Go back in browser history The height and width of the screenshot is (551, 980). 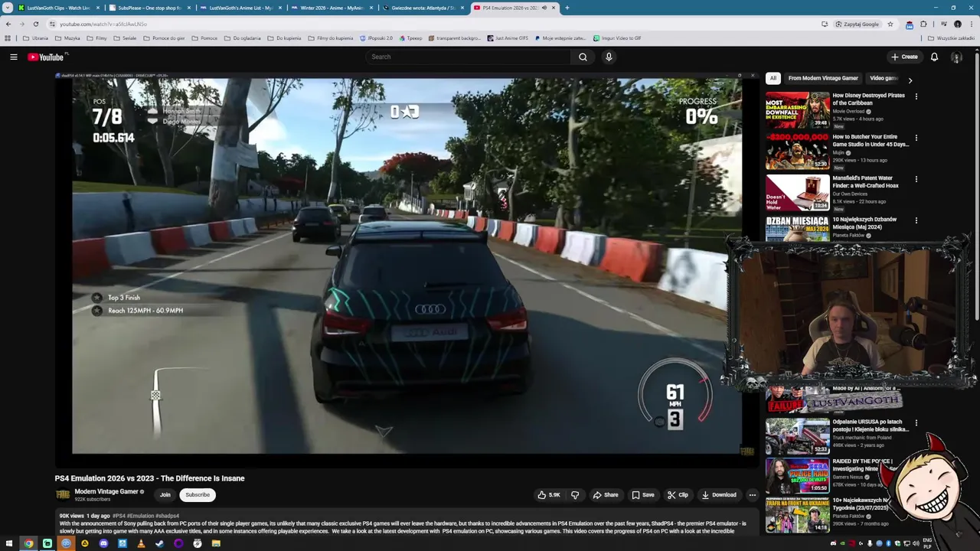click(x=8, y=24)
